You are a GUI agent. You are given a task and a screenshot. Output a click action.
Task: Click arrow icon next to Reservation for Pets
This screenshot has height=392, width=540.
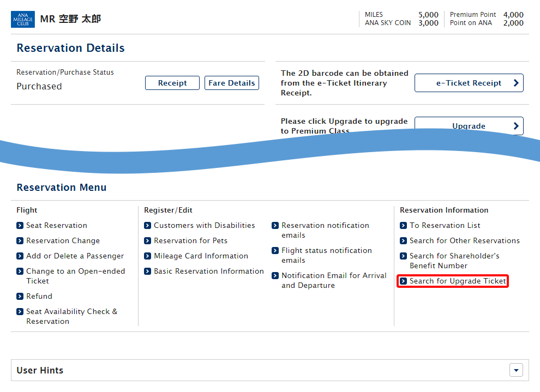(x=148, y=241)
